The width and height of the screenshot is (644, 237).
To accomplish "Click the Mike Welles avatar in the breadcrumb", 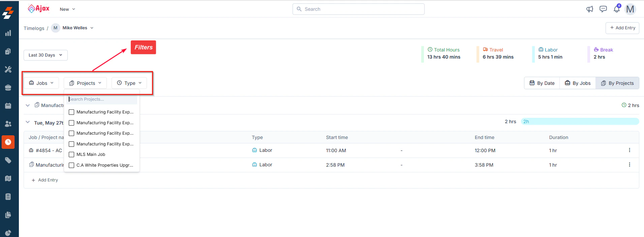I will [x=56, y=28].
